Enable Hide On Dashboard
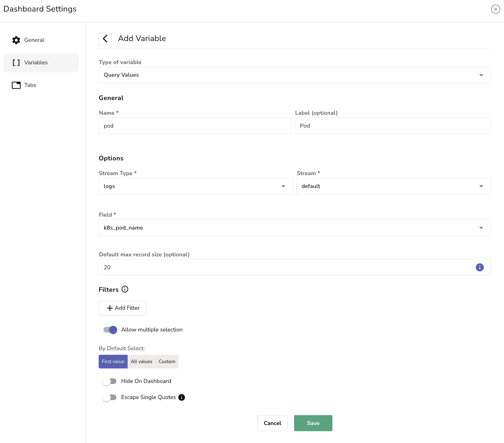This screenshot has width=504, height=443. [110, 381]
